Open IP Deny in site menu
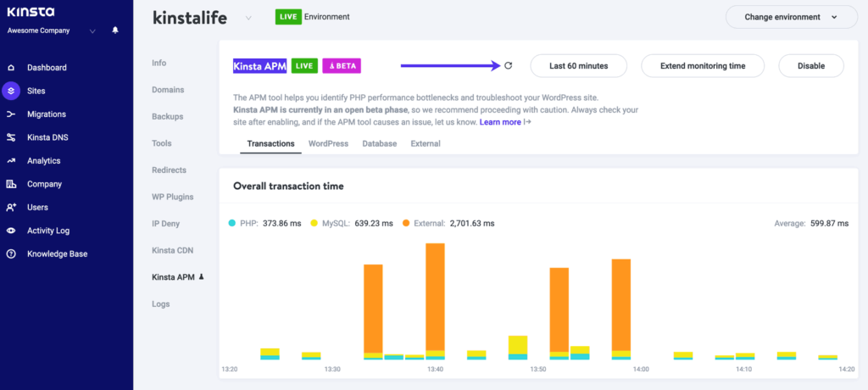 pos(165,223)
